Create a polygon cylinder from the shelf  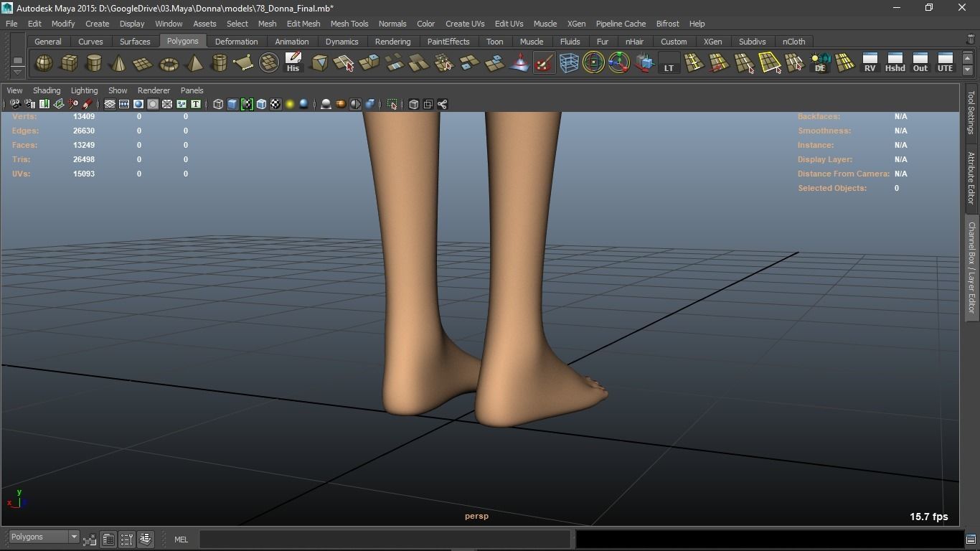pyautogui.click(x=94, y=63)
